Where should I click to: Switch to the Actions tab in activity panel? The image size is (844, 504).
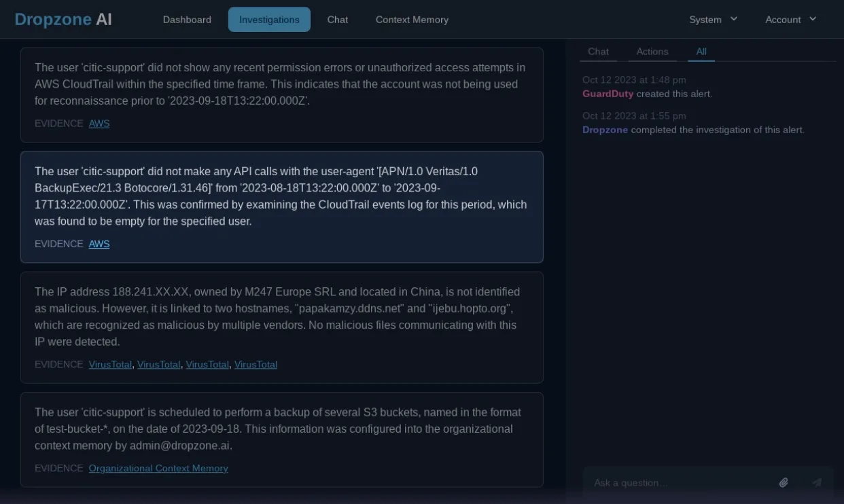[x=652, y=52]
